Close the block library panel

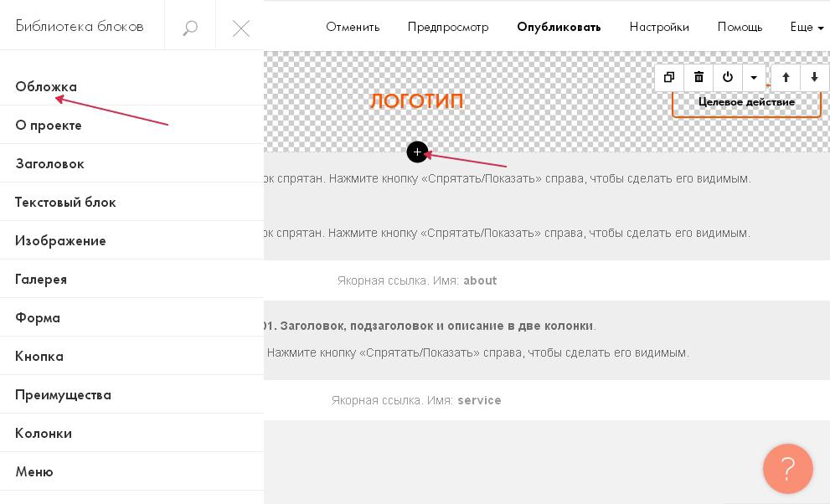click(241, 28)
